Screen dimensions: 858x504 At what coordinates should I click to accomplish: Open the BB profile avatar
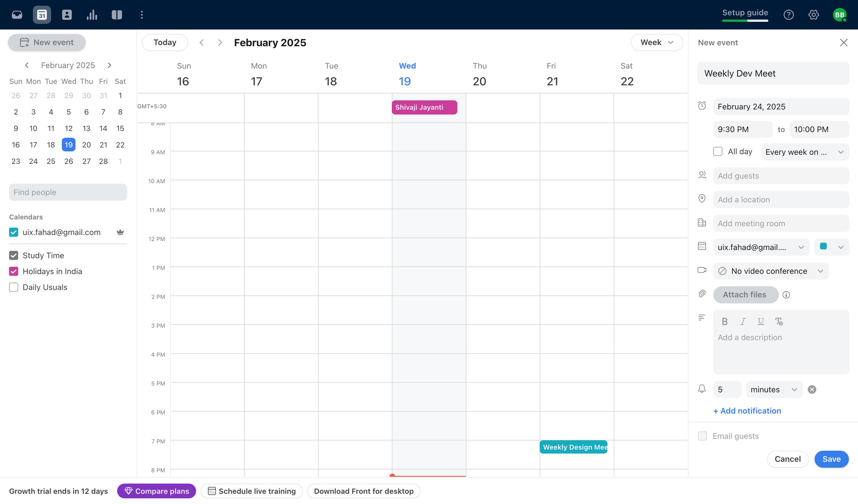(x=840, y=15)
